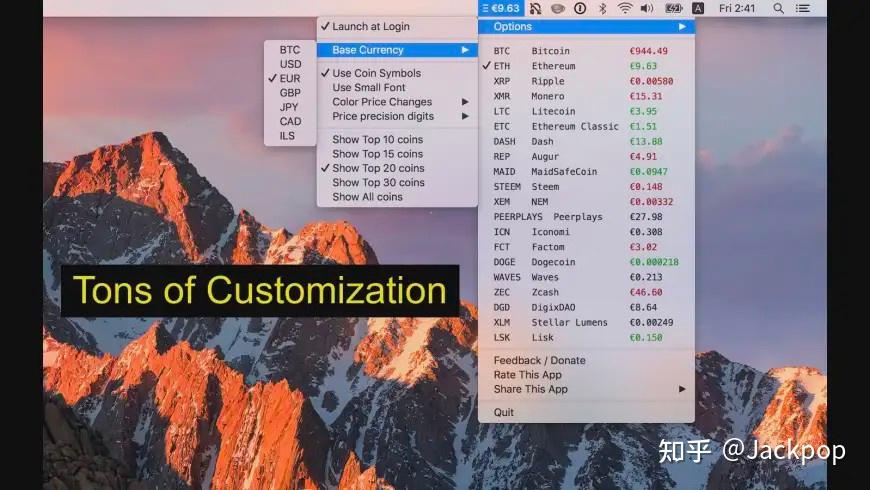Open the battery status icon

click(x=674, y=8)
